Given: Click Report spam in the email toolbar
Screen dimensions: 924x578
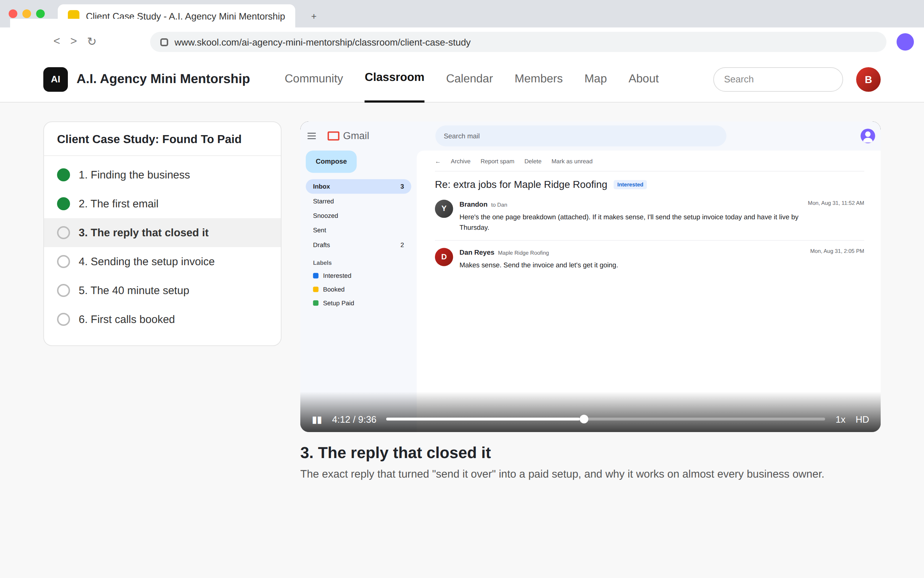Looking at the screenshot, I should pyautogui.click(x=497, y=161).
